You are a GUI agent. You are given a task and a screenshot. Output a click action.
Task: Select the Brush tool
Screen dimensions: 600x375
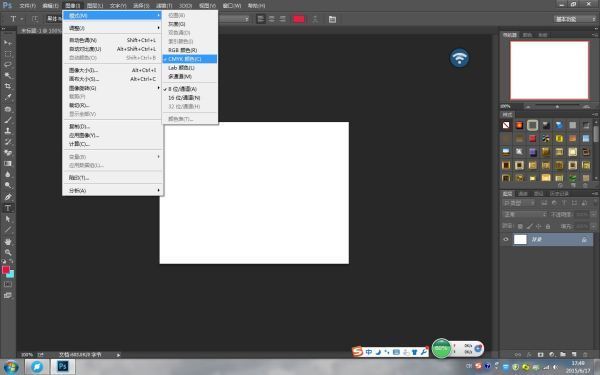(x=8, y=120)
